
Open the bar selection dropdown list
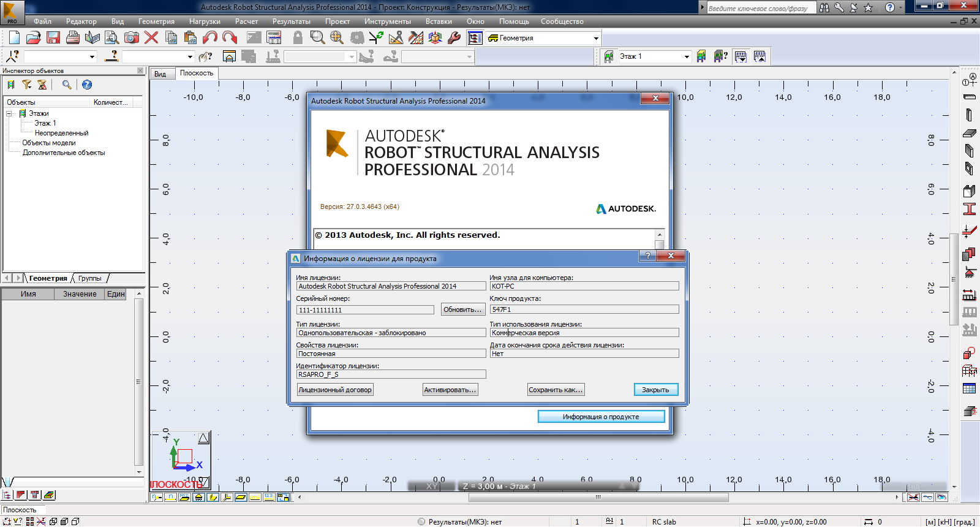click(190, 56)
